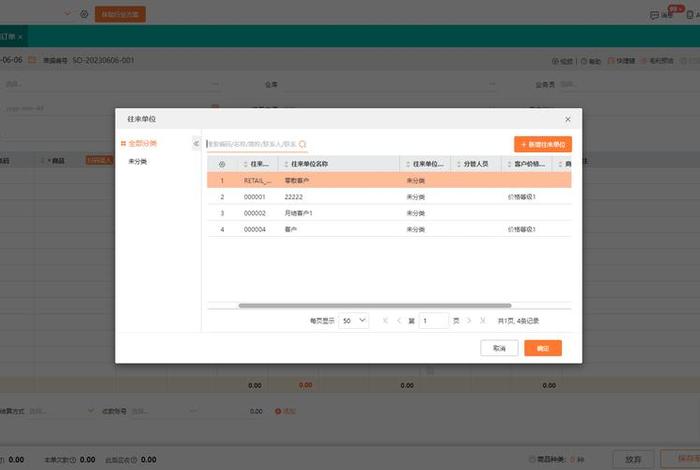Open column settings via the table header gear icon
Viewport: 700px width, 470px height.
pos(222,164)
